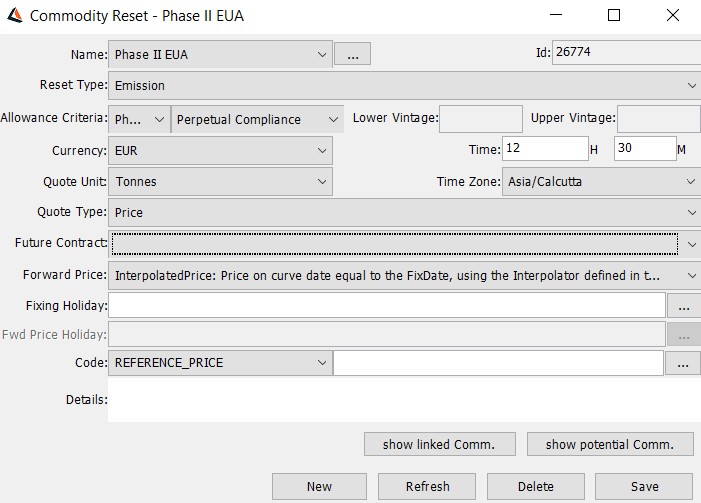Open the Time Zone Asia/Calcutta dropdown
Screen dimensions: 701x503
click(602, 182)
